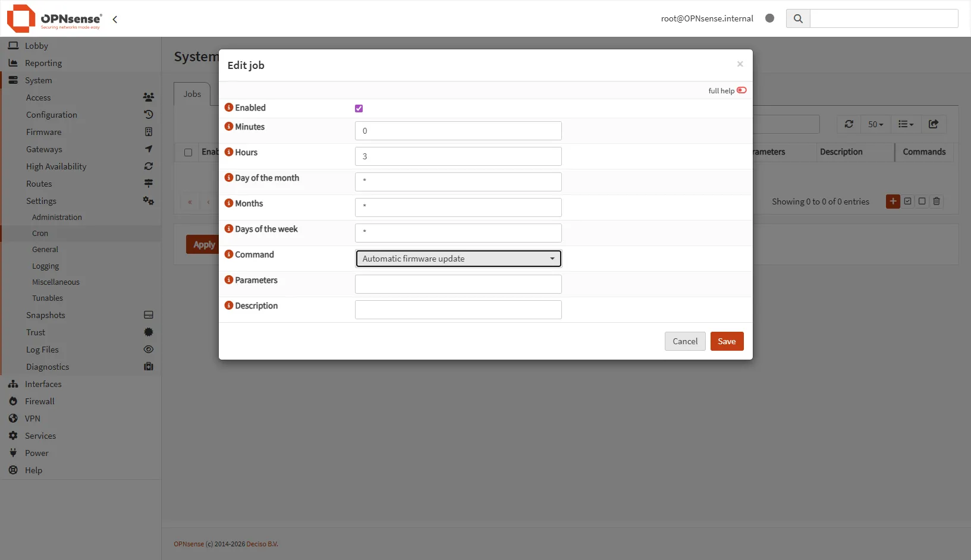971x560 pixels.
Task: Click the red plus add-job icon
Action: pyautogui.click(x=893, y=202)
